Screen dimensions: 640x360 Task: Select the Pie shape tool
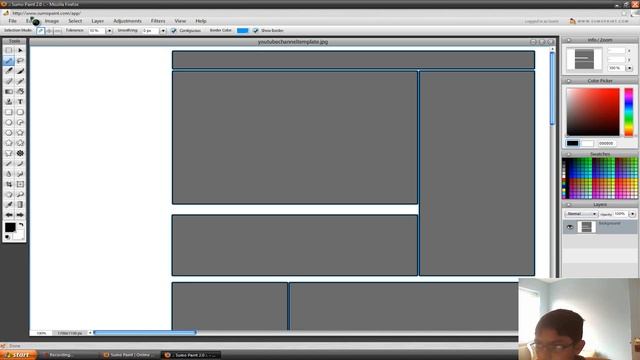(20, 122)
